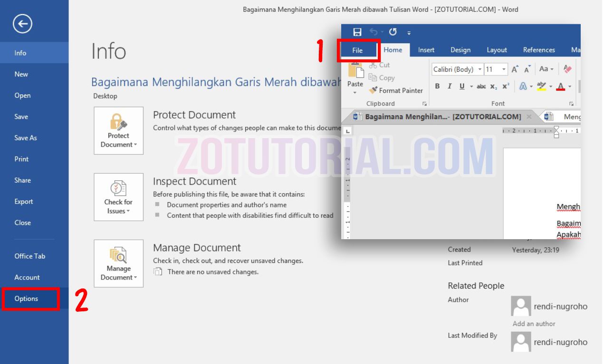
Task: Open underline style dropdown arrow
Action: point(471,87)
